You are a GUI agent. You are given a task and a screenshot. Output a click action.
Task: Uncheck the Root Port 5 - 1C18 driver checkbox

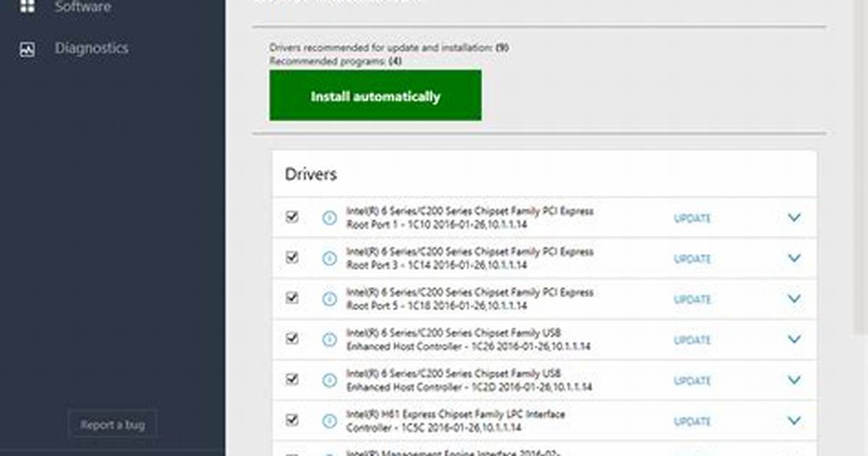click(292, 298)
